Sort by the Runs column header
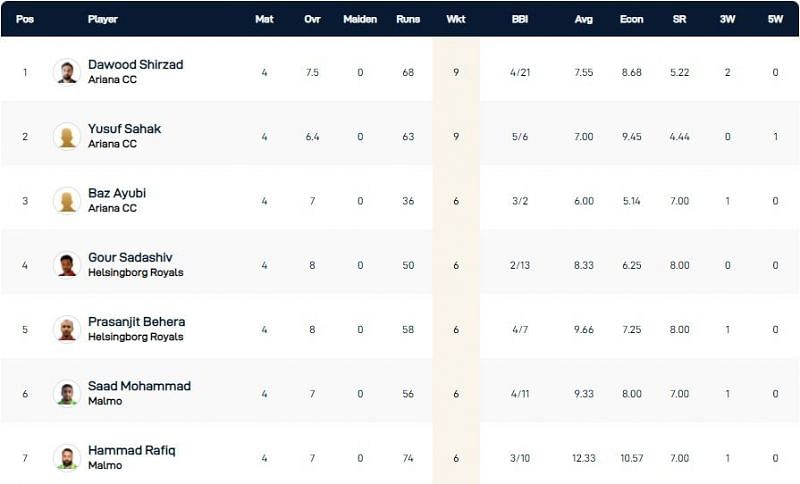Screen dimensions: 800x484 pos(408,19)
